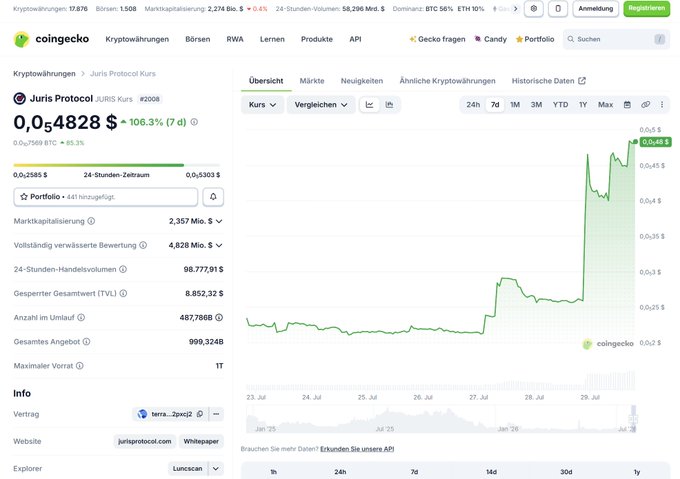Show info for Maximaler Vorrat
680x479 pixels.
(80, 366)
